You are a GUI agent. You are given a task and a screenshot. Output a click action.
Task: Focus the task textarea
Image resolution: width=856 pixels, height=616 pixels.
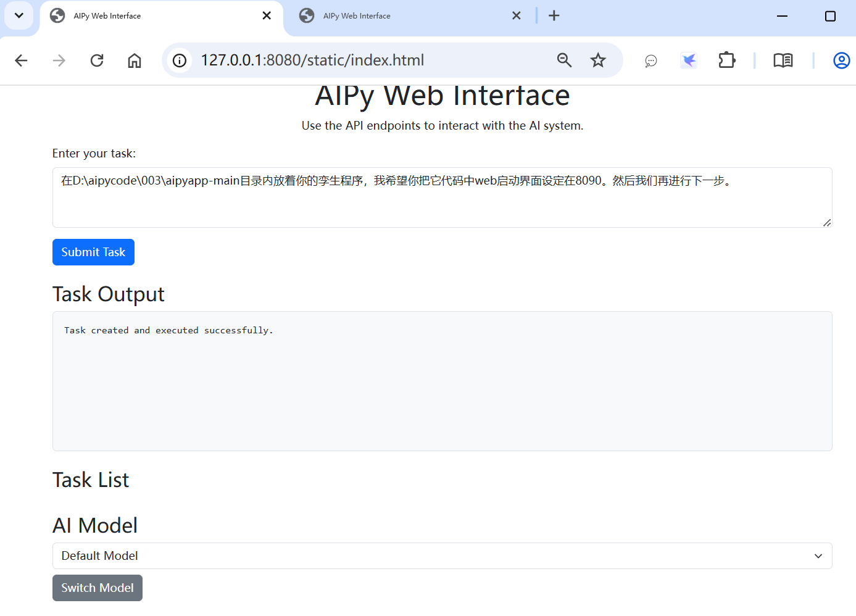coord(442,198)
